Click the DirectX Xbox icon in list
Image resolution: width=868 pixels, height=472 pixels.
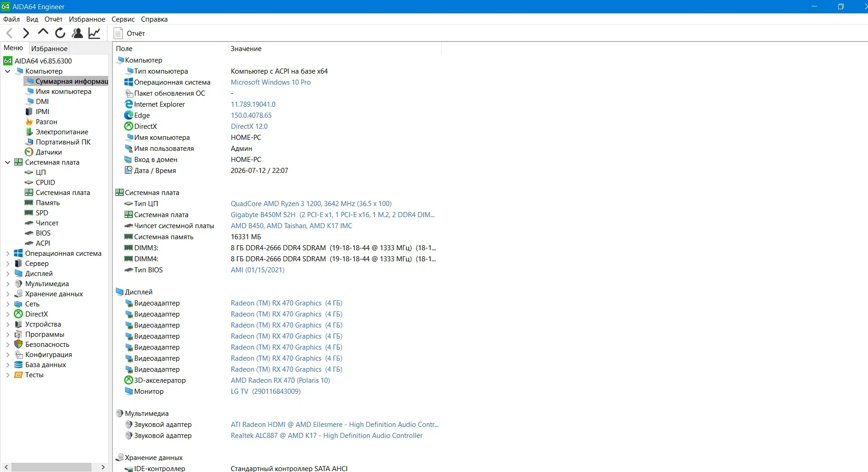(x=129, y=127)
